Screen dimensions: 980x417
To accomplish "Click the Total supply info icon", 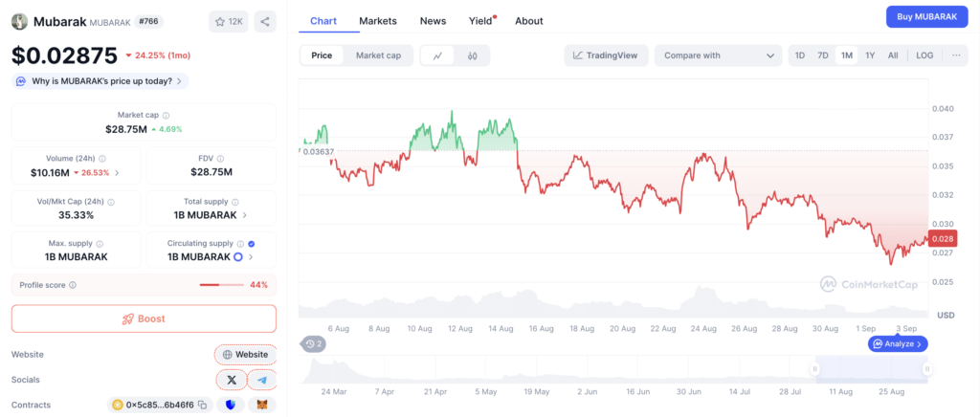I will 235,202.
